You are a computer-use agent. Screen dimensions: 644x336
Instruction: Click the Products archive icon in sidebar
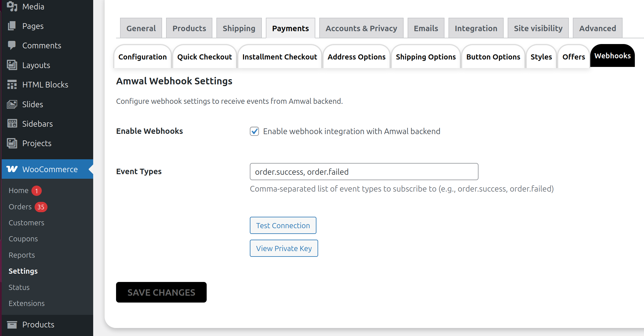(12, 325)
